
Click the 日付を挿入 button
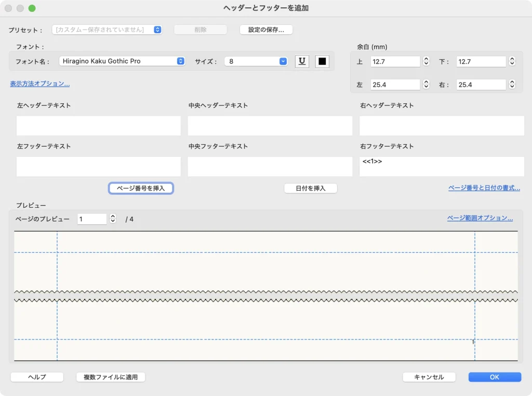click(311, 188)
